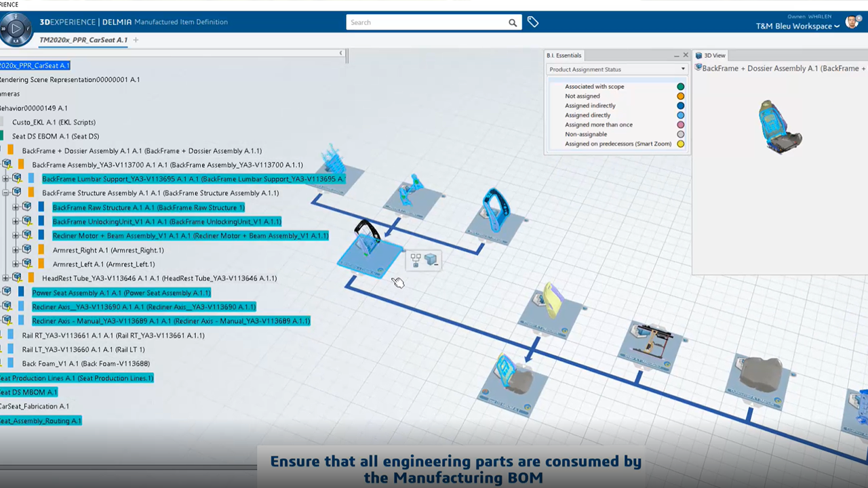
Task: Expand Armrest_Right node
Action: coord(16,250)
